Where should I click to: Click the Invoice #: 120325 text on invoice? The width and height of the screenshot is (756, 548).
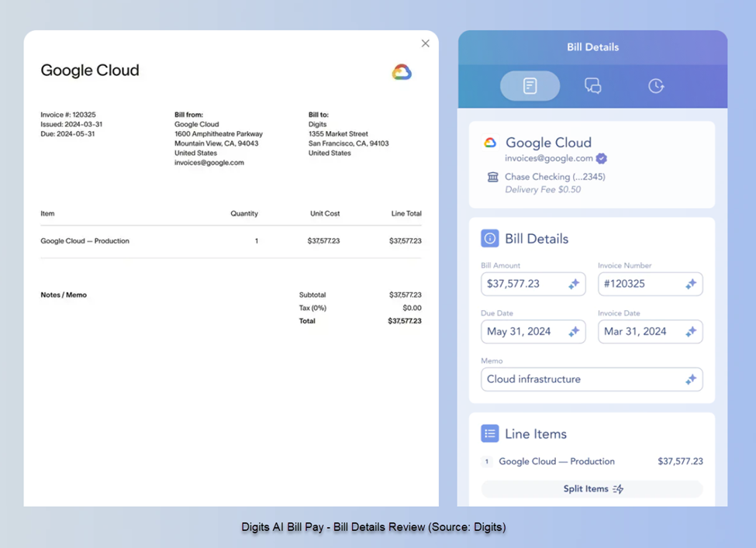point(68,115)
